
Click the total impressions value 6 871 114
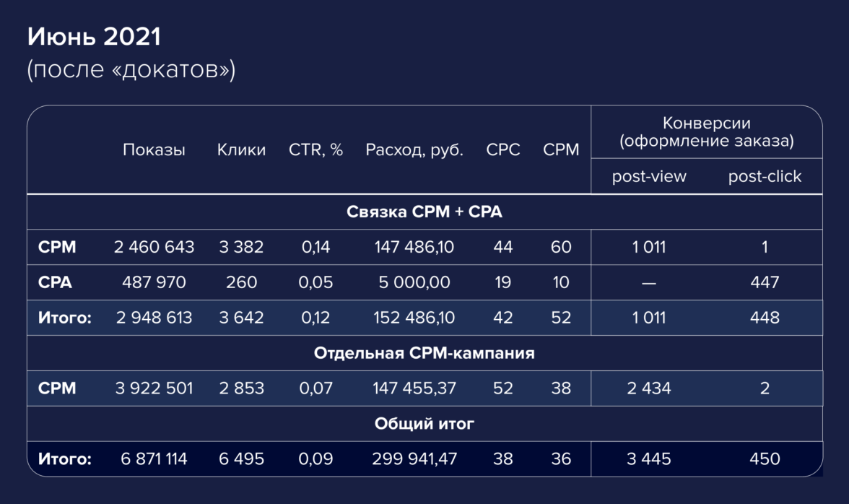(154, 459)
